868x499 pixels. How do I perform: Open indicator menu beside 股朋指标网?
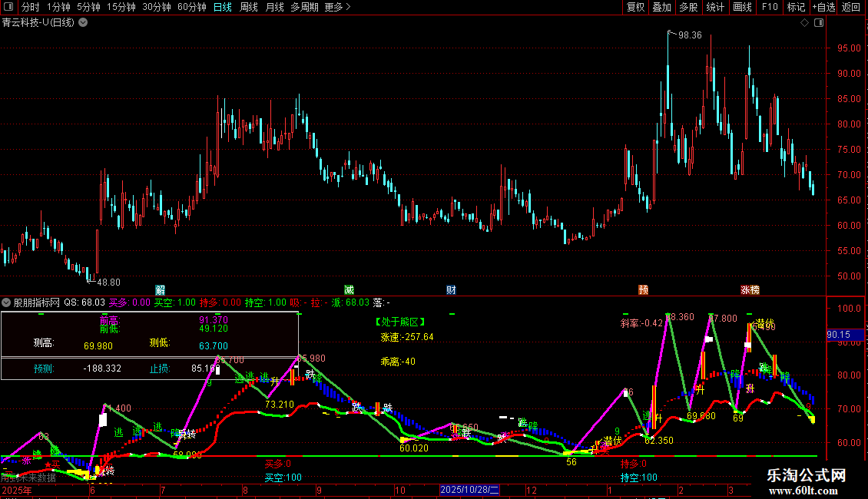[6, 302]
